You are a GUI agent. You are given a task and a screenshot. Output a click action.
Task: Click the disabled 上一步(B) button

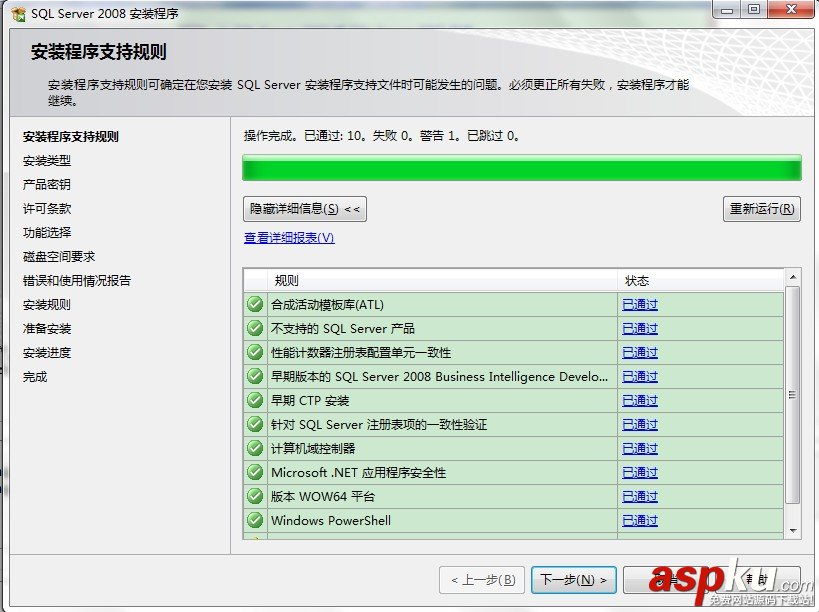[482, 580]
